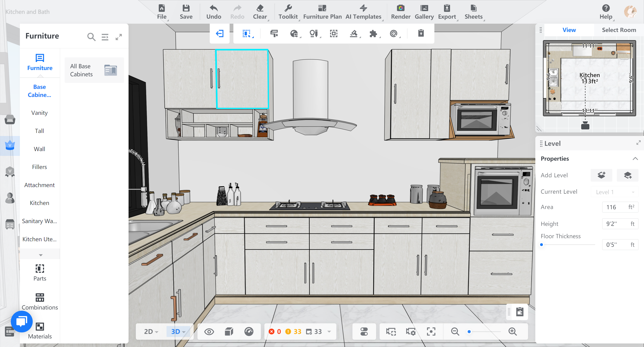
Task: Expand more furniture categories arrow
Action: point(41,255)
